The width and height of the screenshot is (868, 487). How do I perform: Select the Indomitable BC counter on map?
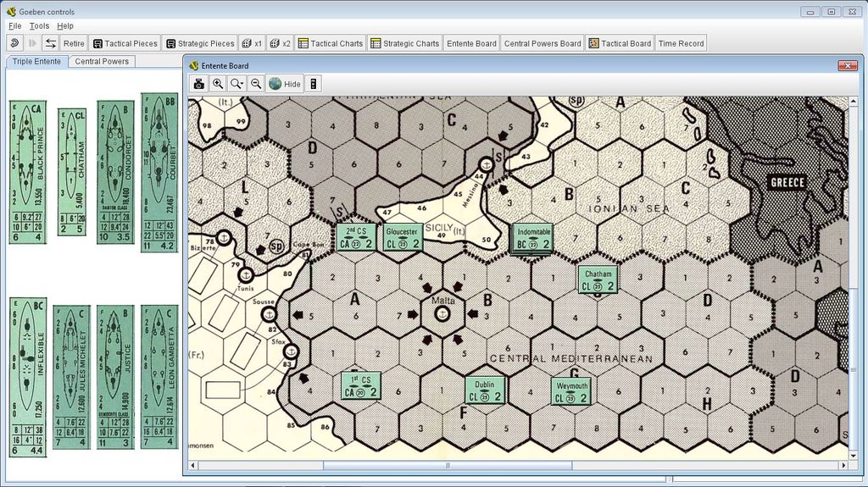coord(533,239)
